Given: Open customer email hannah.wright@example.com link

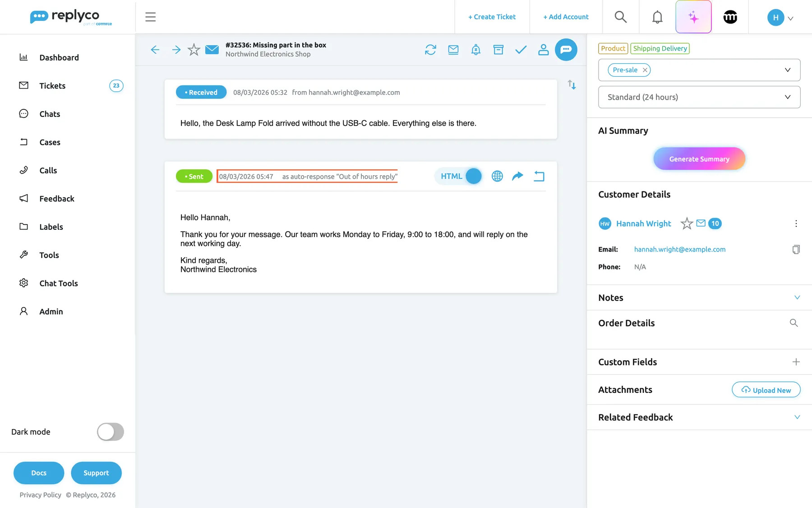Looking at the screenshot, I should pyautogui.click(x=680, y=249).
